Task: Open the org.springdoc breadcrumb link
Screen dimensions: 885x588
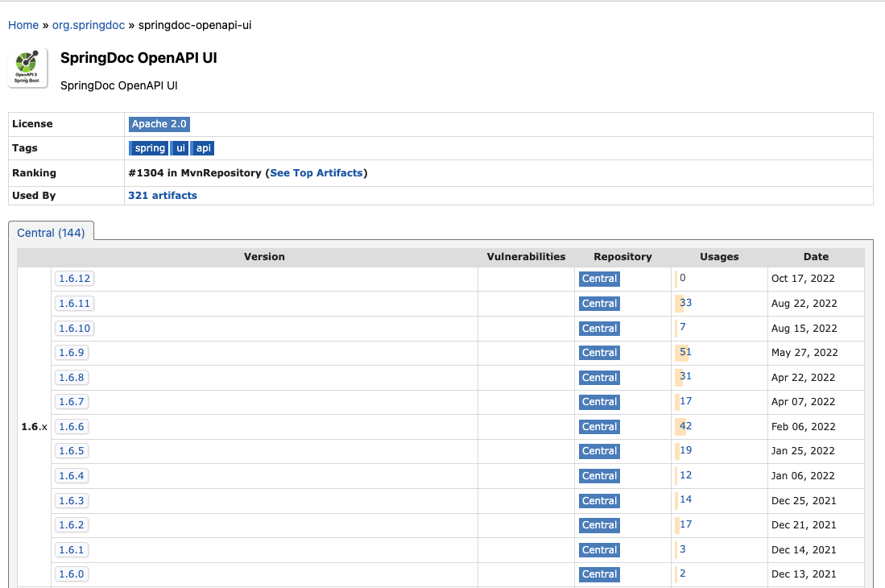Action: (x=89, y=25)
